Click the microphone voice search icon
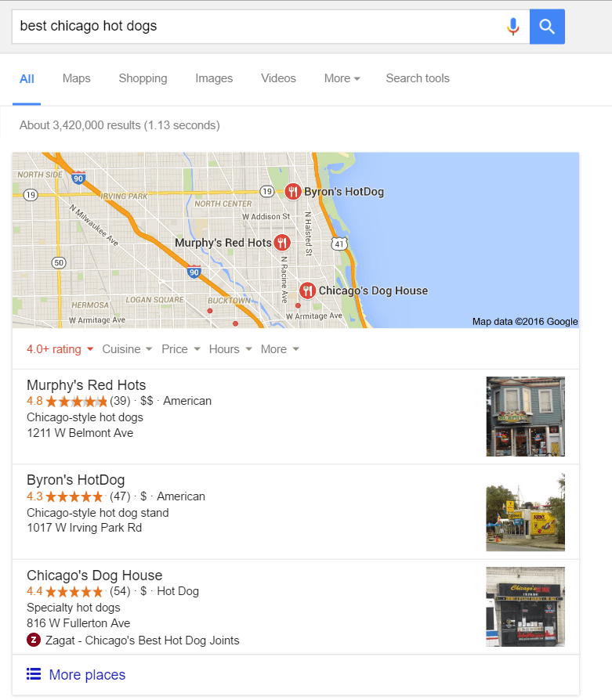The width and height of the screenshot is (612, 700). pos(513,27)
